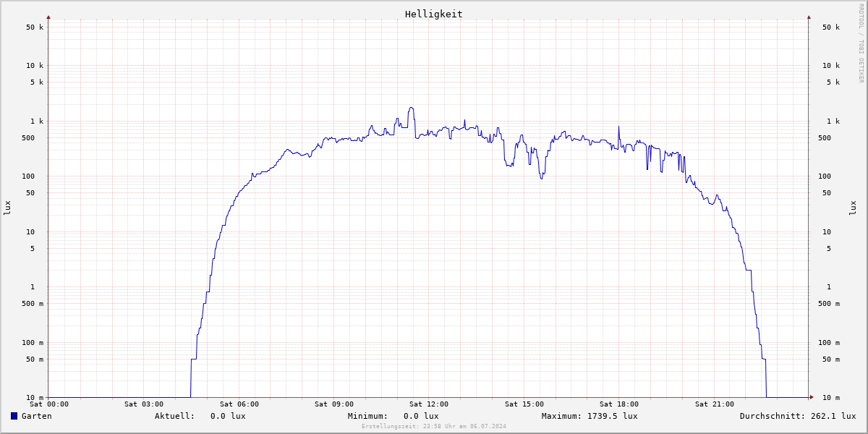Image resolution: width=868 pixels, height=434 pixels.
Task: Click the Durchschnitt: 262.1 lux value
Action: coord(798,416)
